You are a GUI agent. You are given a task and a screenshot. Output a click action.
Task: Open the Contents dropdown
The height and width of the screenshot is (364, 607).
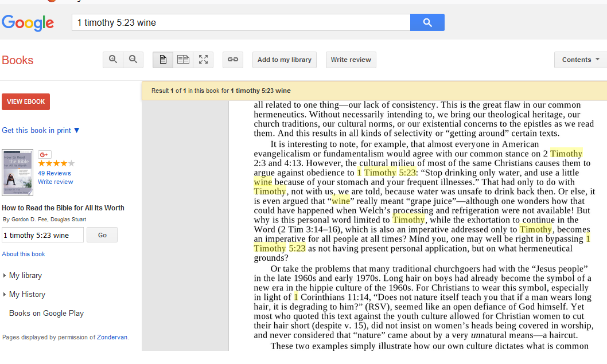coord(580,60)
